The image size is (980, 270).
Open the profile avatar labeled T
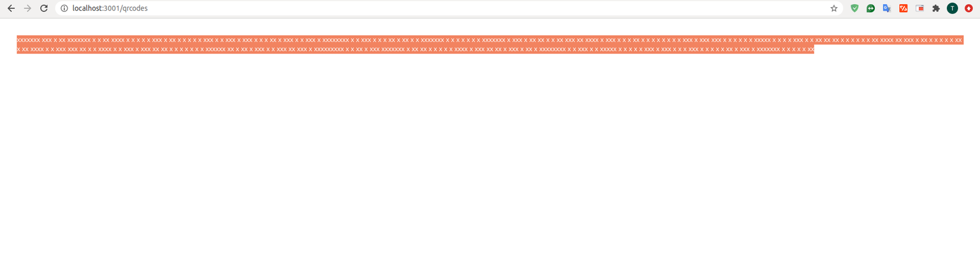click(952, 8)
